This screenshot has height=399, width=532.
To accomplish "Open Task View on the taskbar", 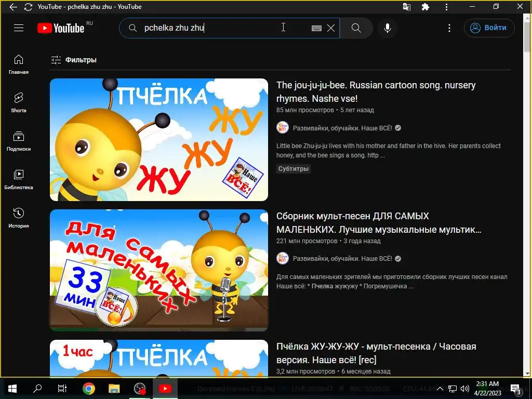I will tap(62, 389).
